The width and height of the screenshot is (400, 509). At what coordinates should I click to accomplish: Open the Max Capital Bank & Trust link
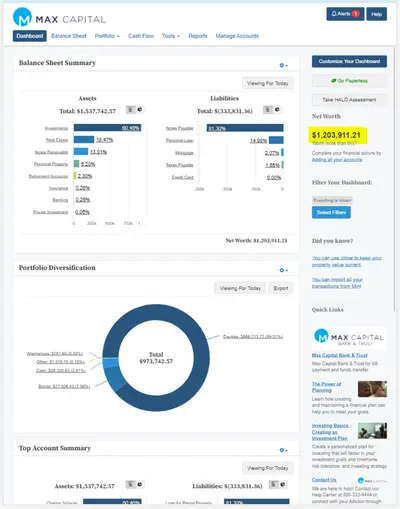click(x=340, y=355)
